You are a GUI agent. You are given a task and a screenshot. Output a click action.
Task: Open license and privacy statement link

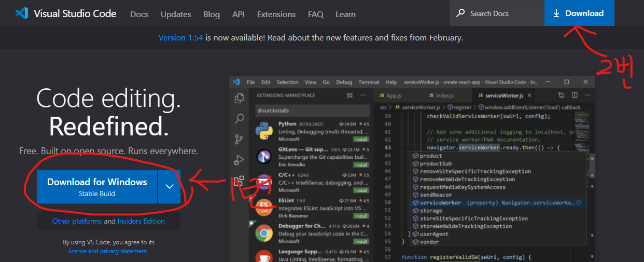108,251
